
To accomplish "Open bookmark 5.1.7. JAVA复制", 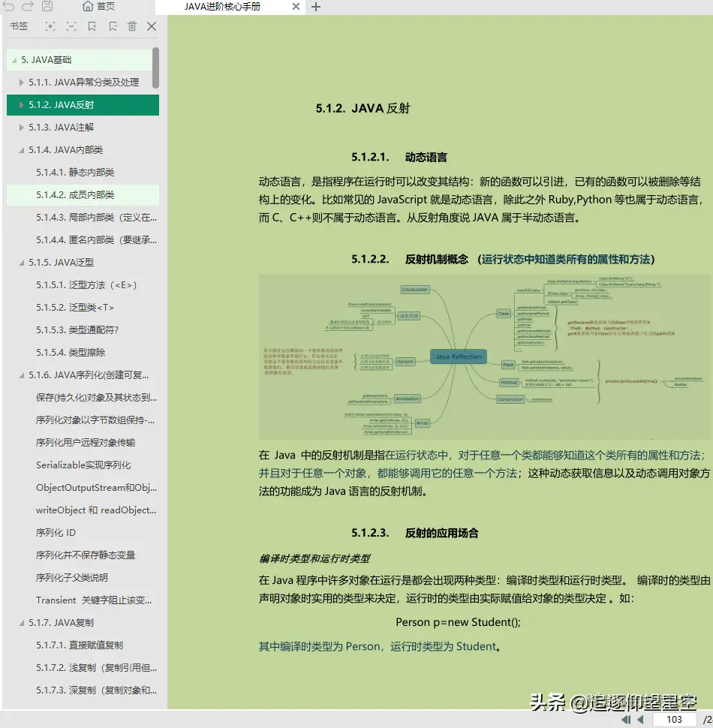I will click(x=62, y=623).
